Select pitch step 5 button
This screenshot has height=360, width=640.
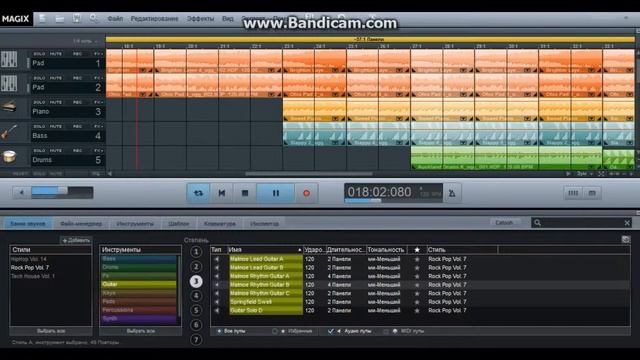click(196, 310)
